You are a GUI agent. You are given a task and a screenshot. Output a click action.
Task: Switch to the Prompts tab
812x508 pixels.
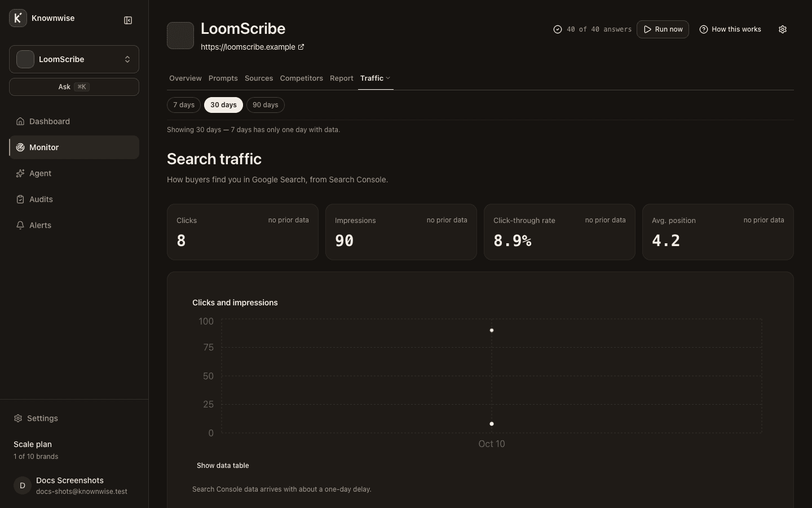click(223, 78)
